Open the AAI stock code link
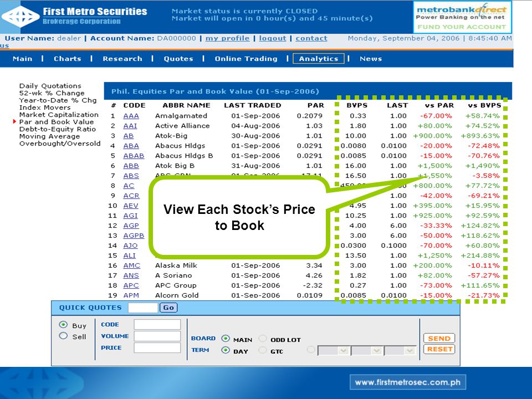532x399 pixels. tap(130, 126)
